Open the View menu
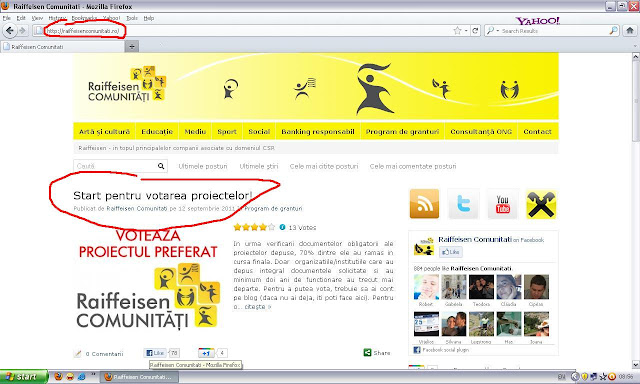The image size is (640, 384). (37, 18)
